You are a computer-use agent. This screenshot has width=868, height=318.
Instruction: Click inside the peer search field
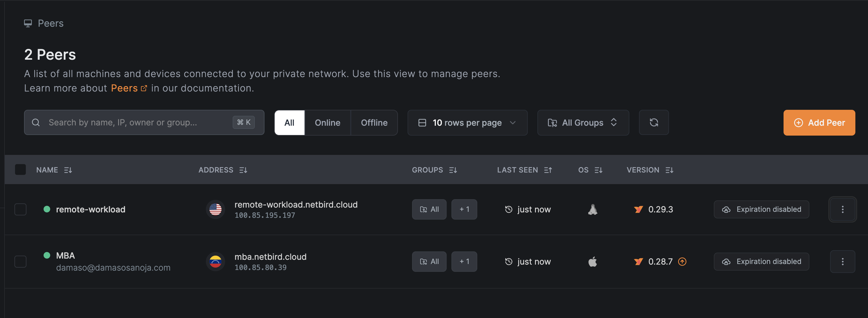135,122
